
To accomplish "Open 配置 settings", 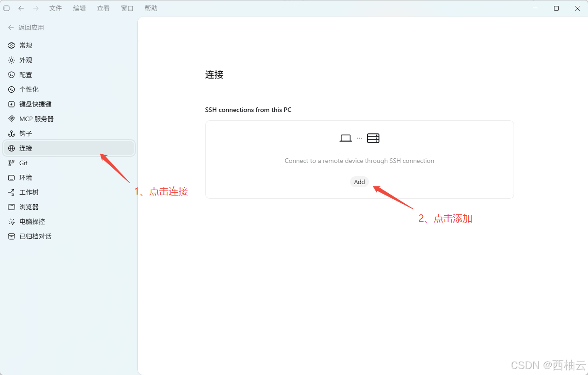I will pyautogui.click(x=69, y=75).
